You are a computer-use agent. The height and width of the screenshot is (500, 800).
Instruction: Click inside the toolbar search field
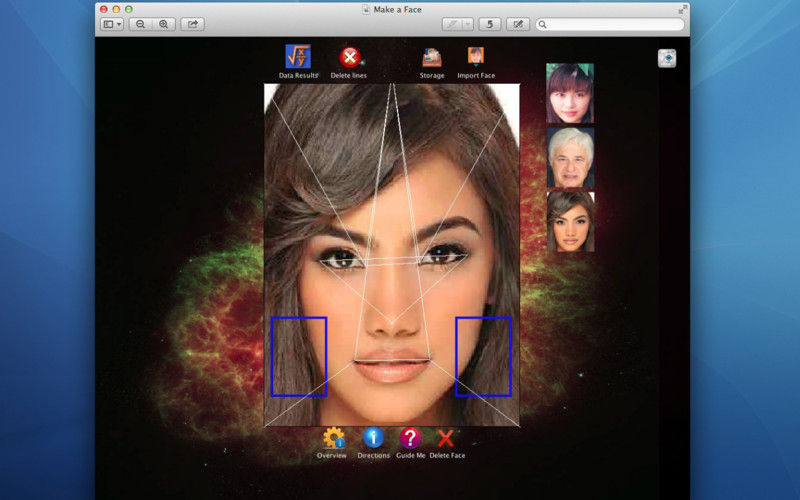610,24
